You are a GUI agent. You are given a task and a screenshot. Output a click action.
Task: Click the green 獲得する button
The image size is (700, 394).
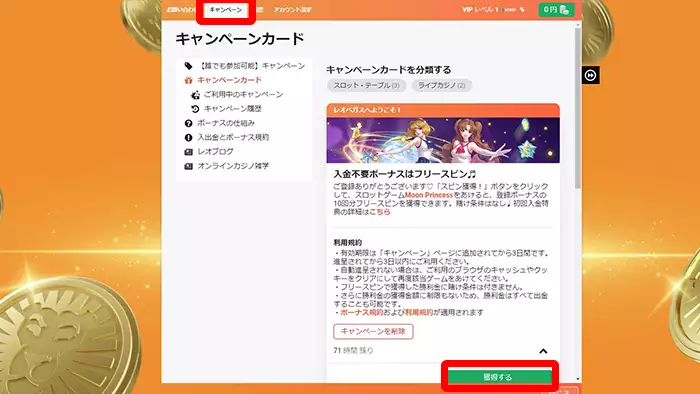point(500,377)
